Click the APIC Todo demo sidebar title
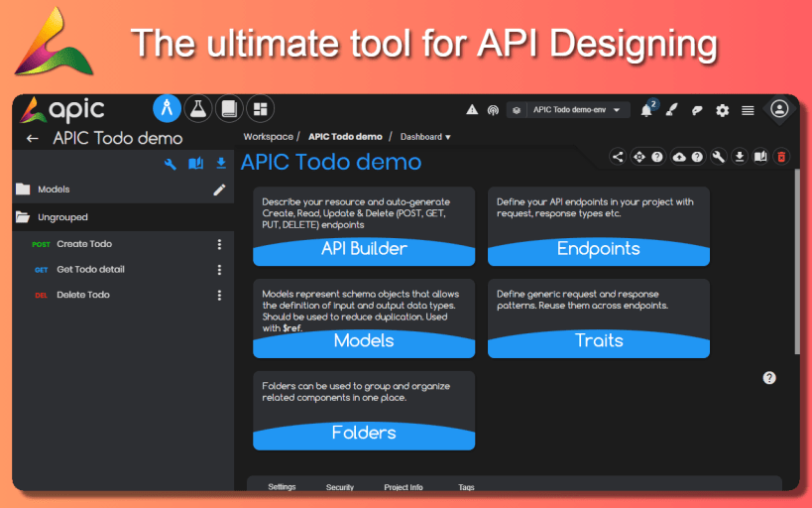This screenshot has width=812, height=508. point(118,138)
